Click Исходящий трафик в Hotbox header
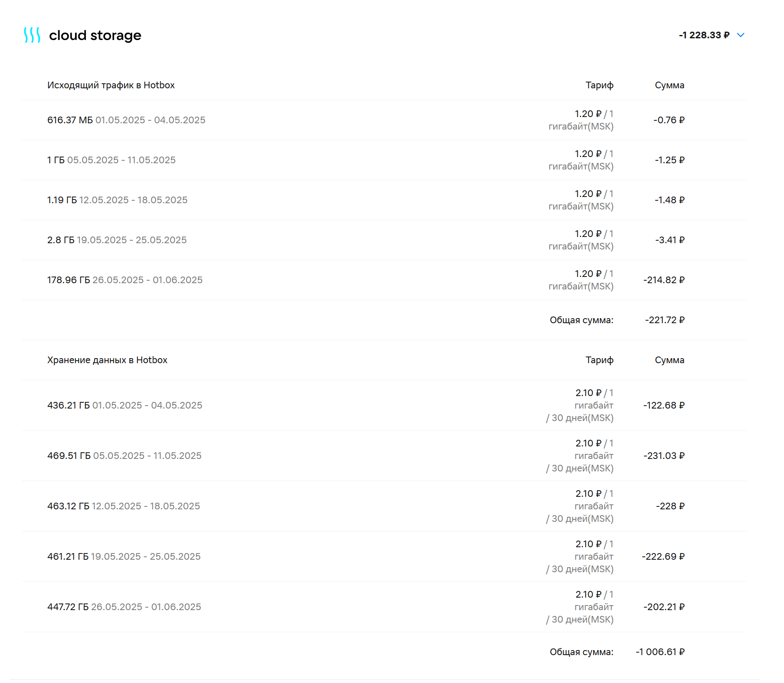Screen dimensions: 784x683 click(111, 85)
